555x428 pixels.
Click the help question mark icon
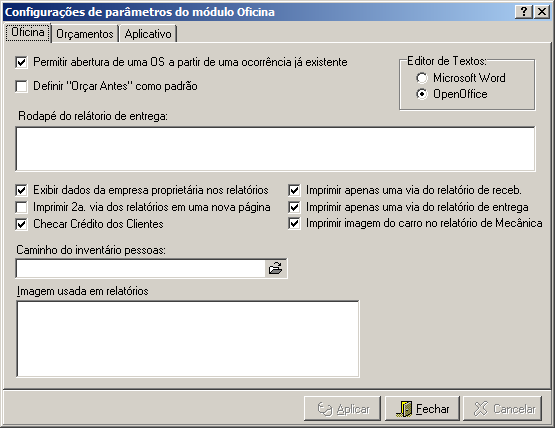[x=523, y=12]
